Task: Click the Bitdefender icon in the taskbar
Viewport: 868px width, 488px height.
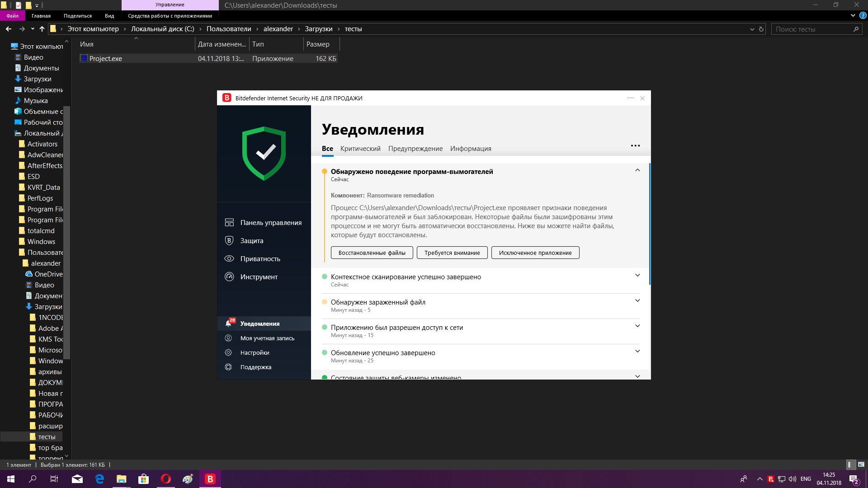Action: pyautogui.click(x=210, y=479)
